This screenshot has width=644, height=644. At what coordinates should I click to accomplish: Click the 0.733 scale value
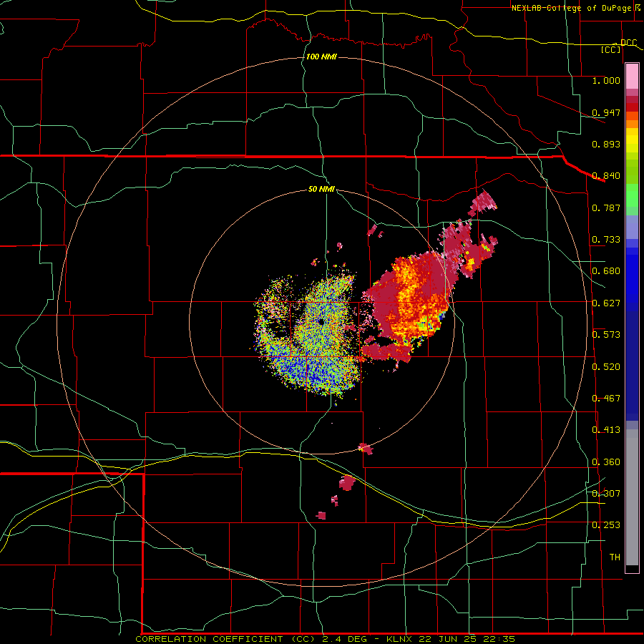click(606, 240)
